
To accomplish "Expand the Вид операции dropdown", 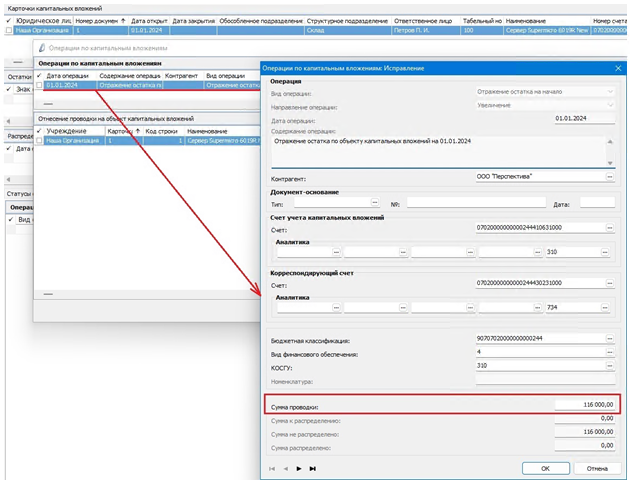I will (609, 92).
